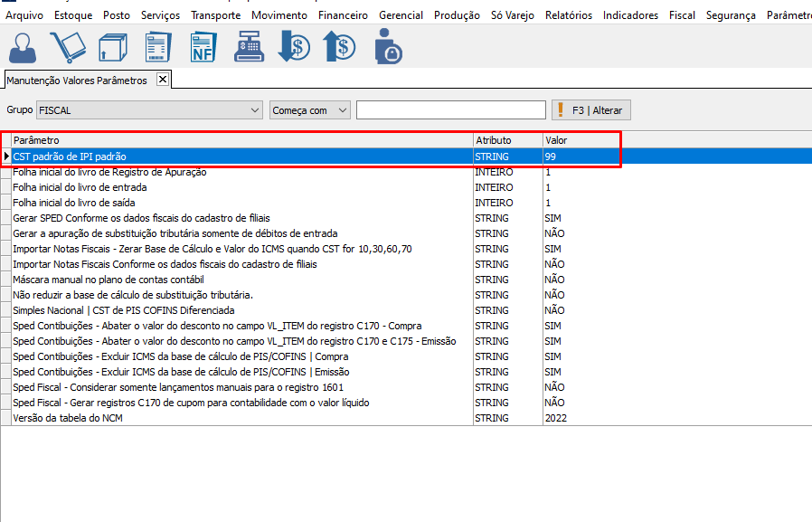Click the user profile toolbar icon
Screen dimensions: 812x522
click(x=23, y=46)
